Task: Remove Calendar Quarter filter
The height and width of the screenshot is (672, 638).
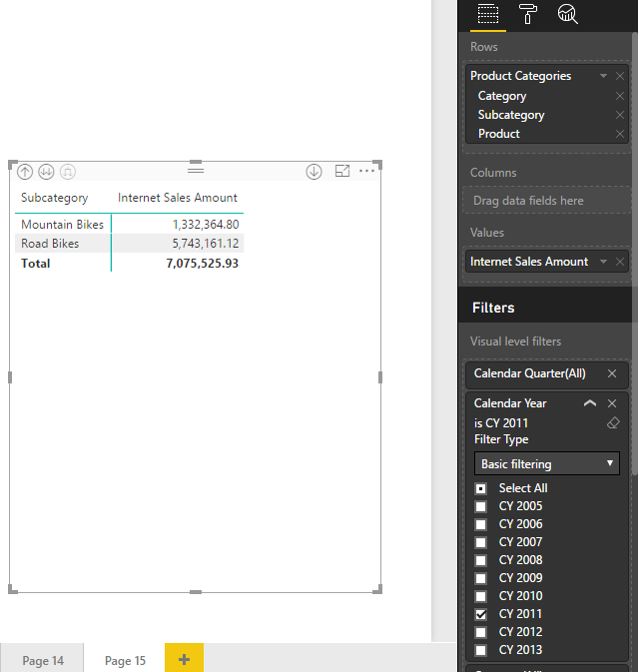Action: 612,373
